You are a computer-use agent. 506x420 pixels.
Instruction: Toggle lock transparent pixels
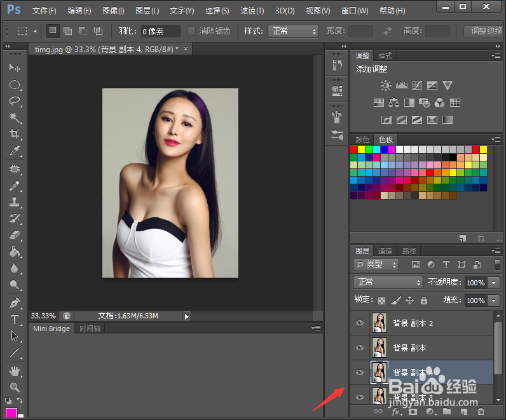click(381, 301)
